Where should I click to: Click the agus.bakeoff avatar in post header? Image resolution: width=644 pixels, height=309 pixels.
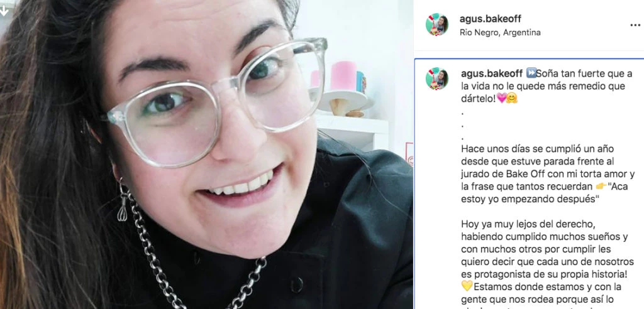(436, 24)
